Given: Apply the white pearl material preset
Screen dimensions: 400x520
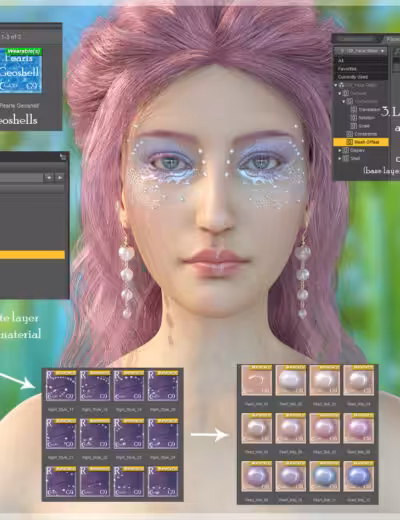Looking at the screenshot, I should [x=290, y=380].
